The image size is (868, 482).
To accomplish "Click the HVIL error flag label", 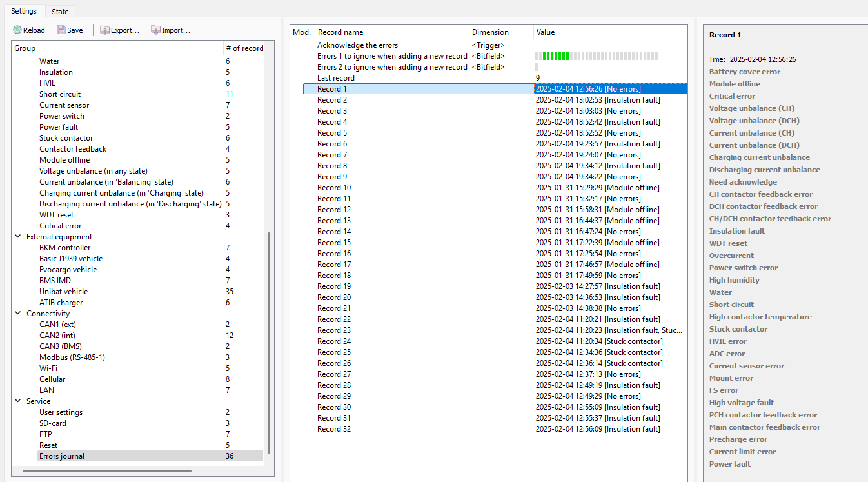I will click(728, 341).
